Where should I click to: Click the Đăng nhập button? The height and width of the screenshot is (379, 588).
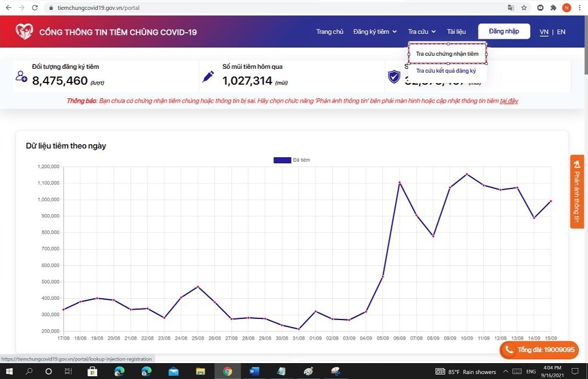point(503,31)
